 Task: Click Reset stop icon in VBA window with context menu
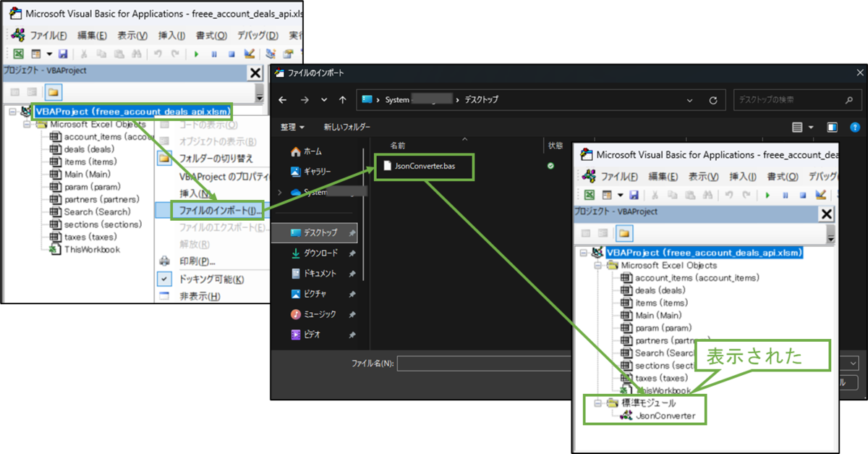pos(231,54)
